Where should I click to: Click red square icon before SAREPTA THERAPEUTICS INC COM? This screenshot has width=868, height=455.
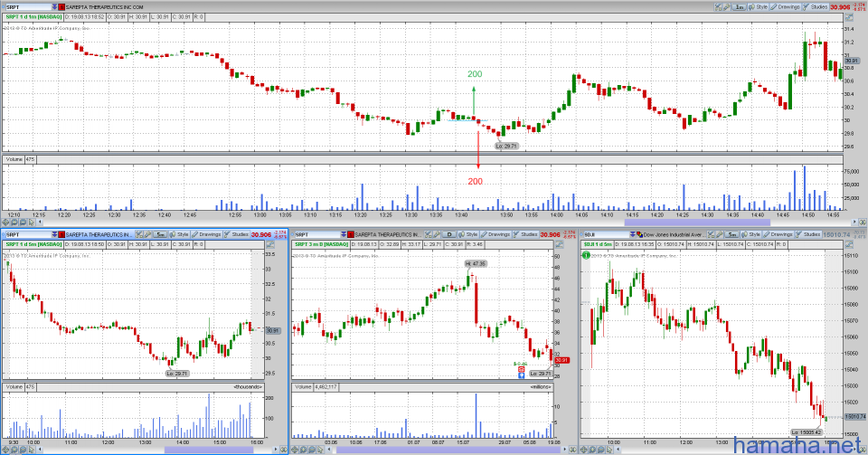pos(61,6)
